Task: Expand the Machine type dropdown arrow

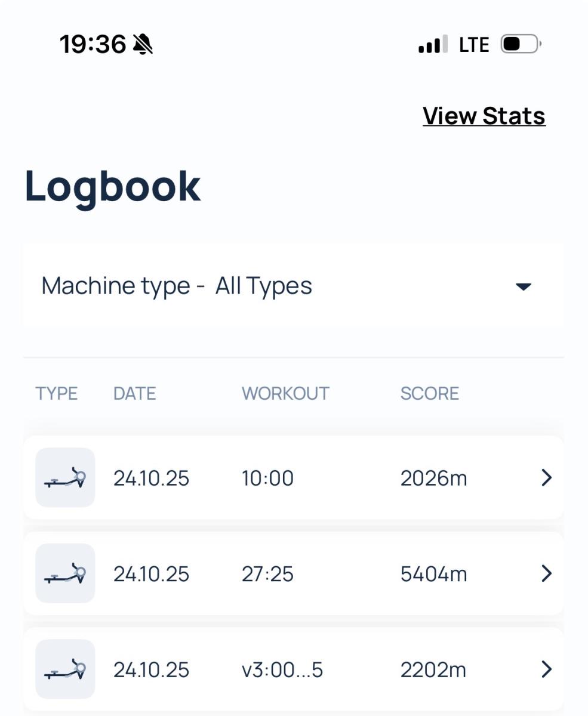Action: 523,287
